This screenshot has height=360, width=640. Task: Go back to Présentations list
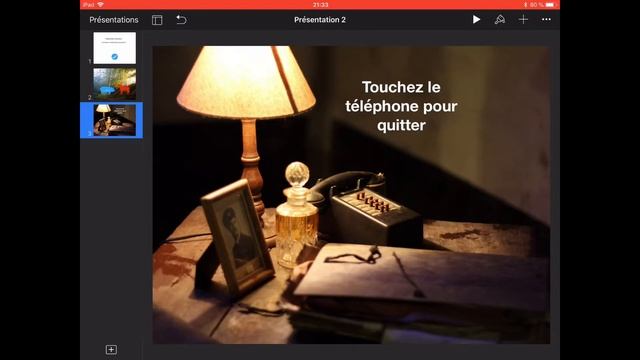[113, 20]
